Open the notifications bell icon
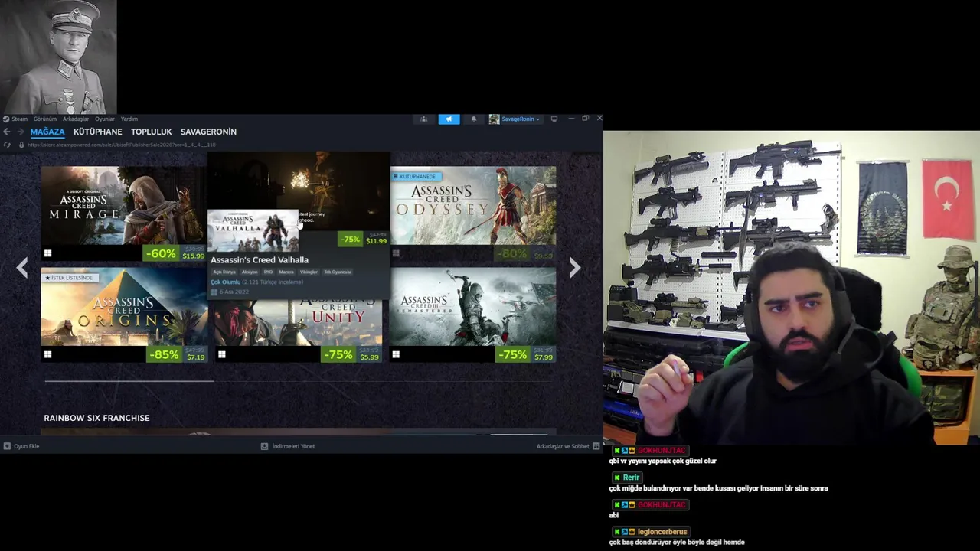980x551 pixels. tap(473, 119)
